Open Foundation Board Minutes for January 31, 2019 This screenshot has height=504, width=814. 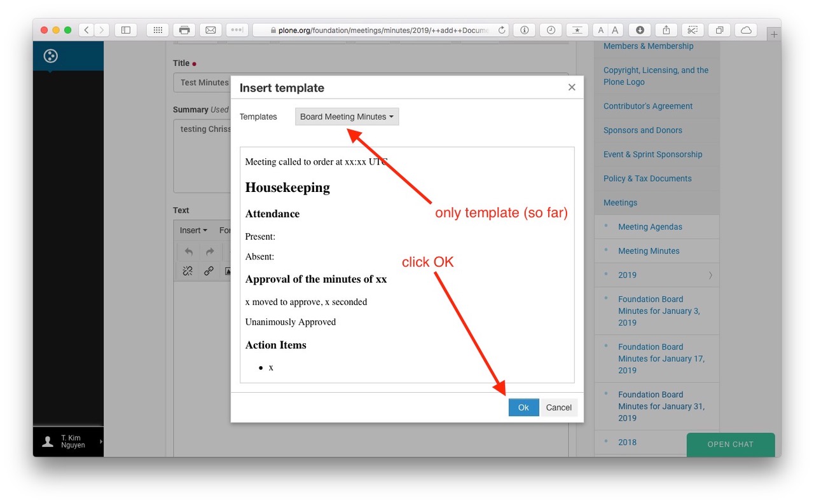(661, 406)
